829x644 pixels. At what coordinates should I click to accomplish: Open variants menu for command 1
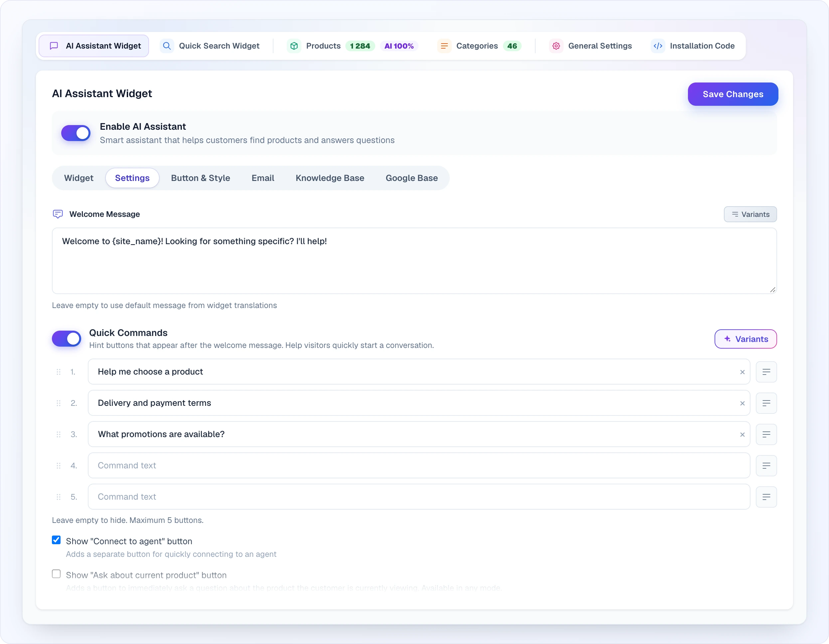pos(766,372)
